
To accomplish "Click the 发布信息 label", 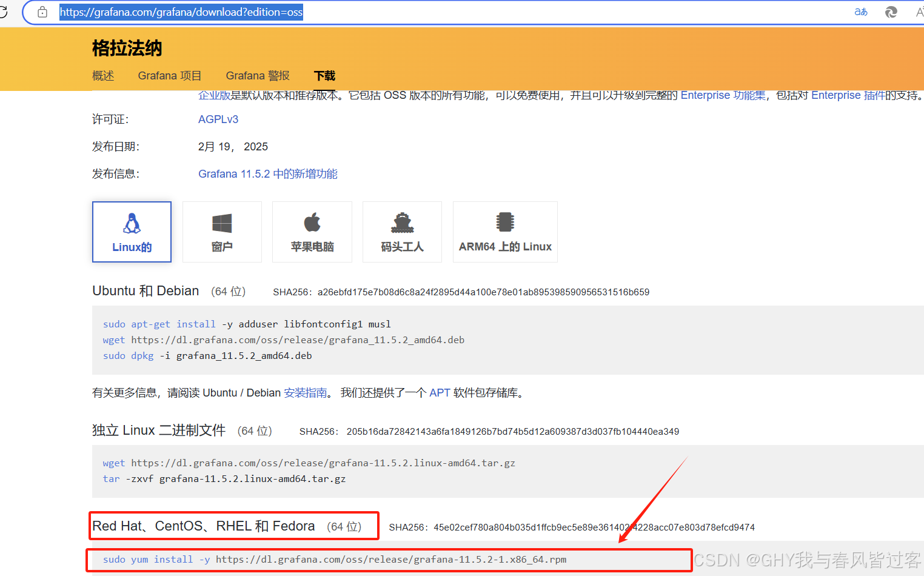I will click(x=116, y=174).
